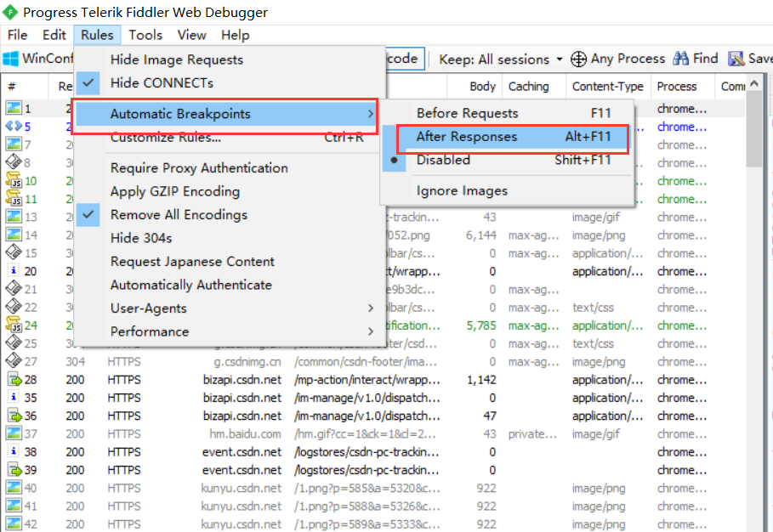Uncheck Hide CONNECTs rule
The height and width of the screenshot is (532, 773).
tap(230, 82)
